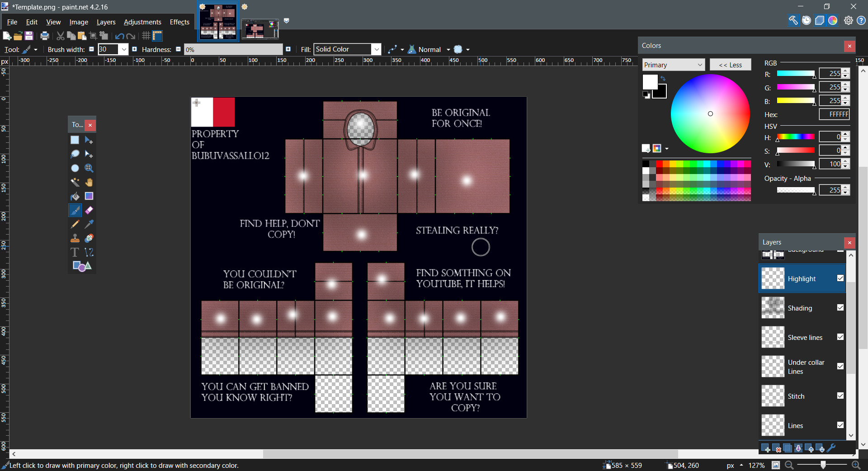The height and width of the screenshot is (471, 868).
Task: Zoom out using status bar magnifier
Action: [789, 465]
